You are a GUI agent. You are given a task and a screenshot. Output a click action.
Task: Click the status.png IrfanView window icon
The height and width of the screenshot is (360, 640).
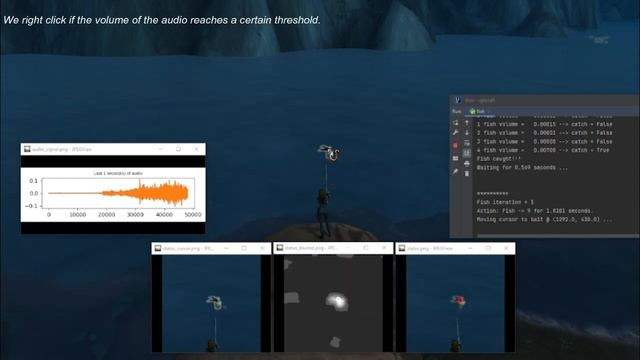coord(402,248)
